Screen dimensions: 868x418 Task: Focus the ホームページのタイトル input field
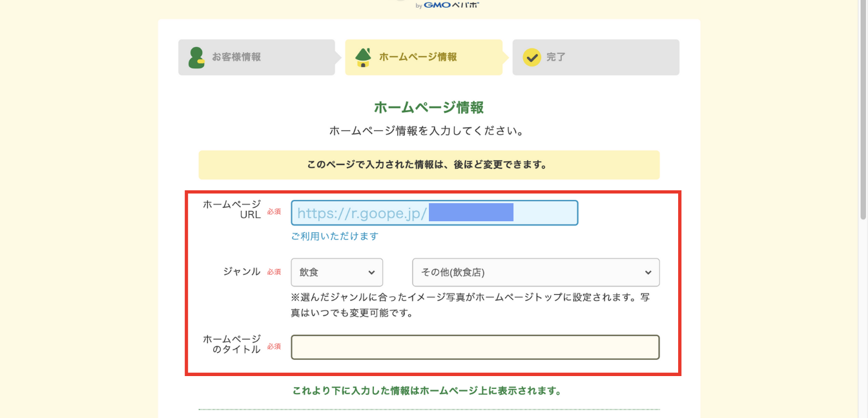click(475, 347)
